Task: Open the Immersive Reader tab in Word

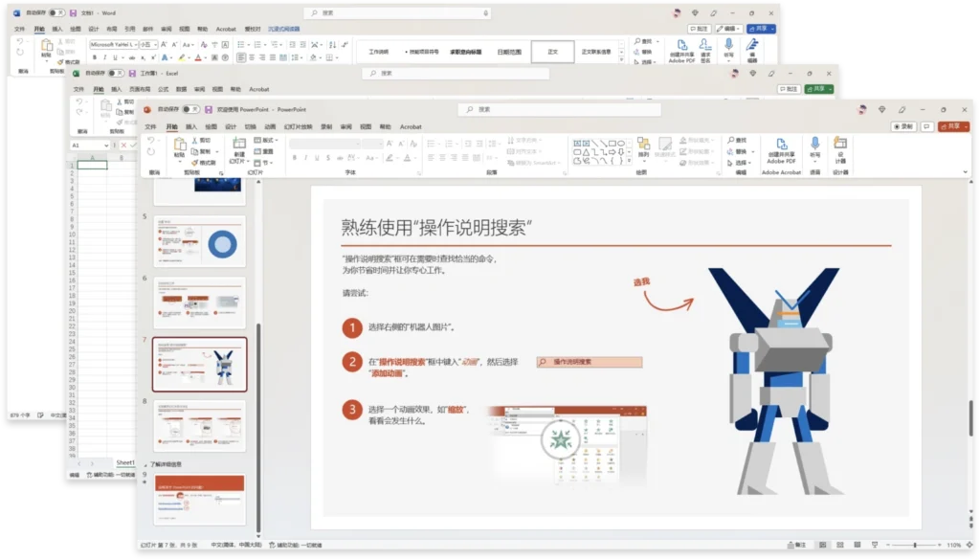Action: click(283, 29)
